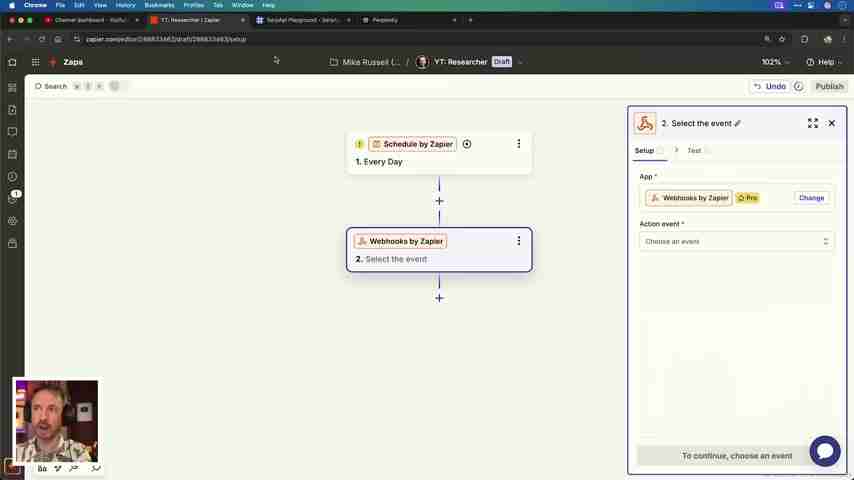The height and width of the screenshot is (480, 854).
Task: Open the File menu in macOS menu bar
Action: (x=60, y=5)
